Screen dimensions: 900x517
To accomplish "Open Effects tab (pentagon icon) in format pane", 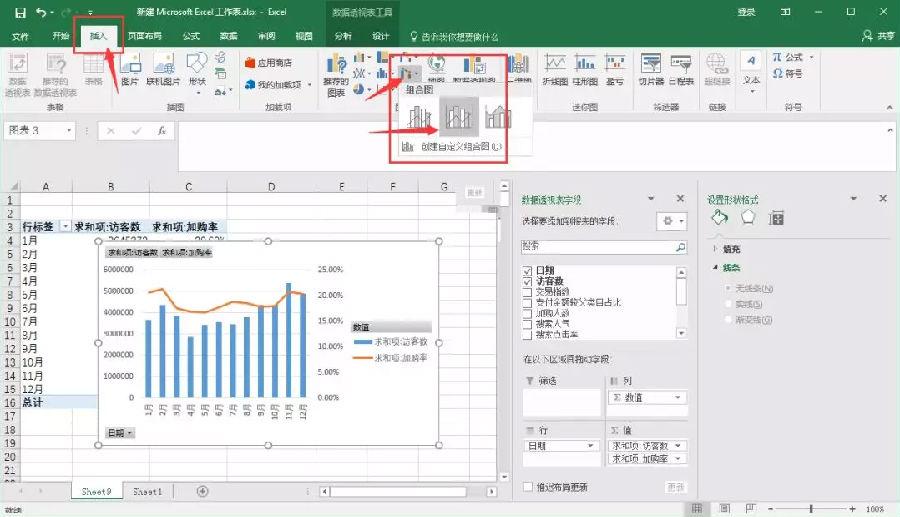I will 748,218.
